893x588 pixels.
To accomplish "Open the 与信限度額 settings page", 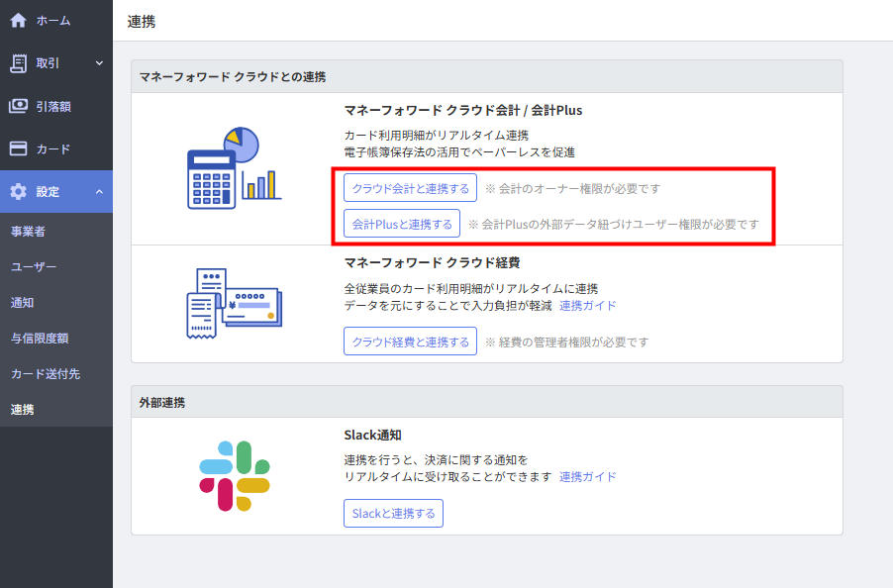I will (x=56, y=339).
